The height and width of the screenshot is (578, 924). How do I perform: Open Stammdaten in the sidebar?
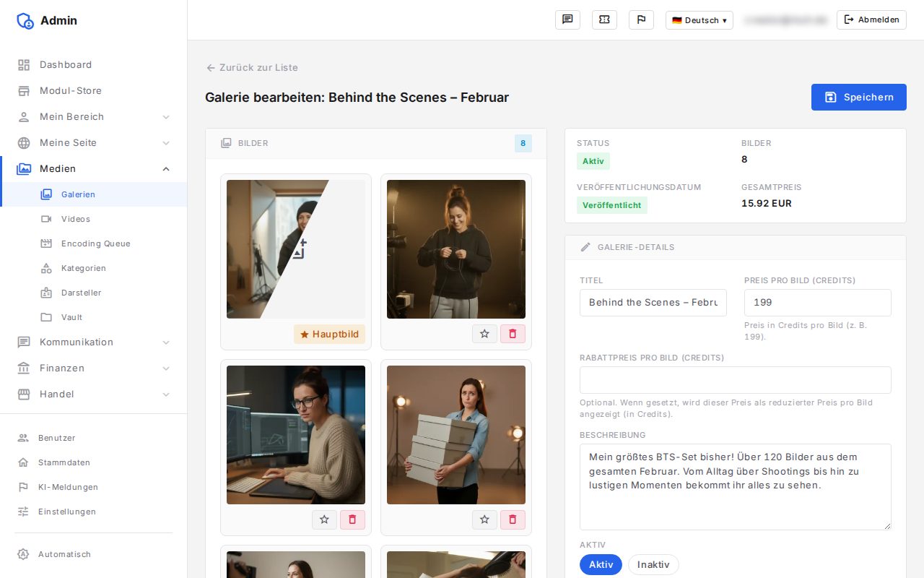pos(93,462)
